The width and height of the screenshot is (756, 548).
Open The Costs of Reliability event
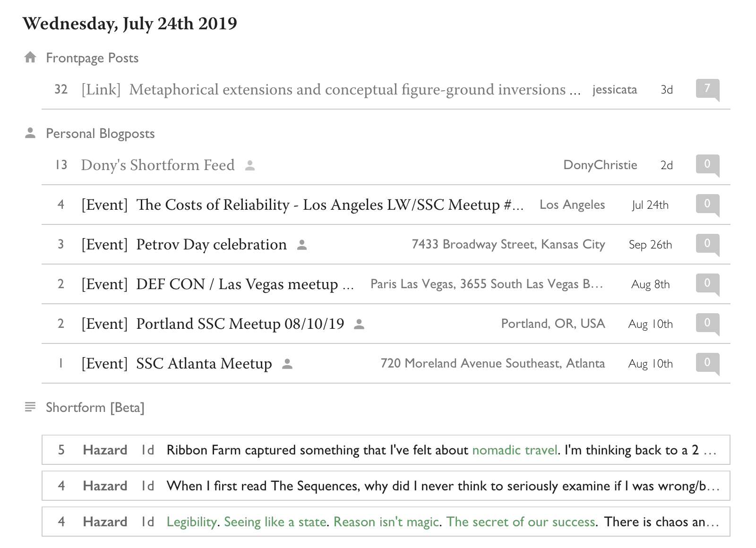pyautogui.click(x=330, y=205)
